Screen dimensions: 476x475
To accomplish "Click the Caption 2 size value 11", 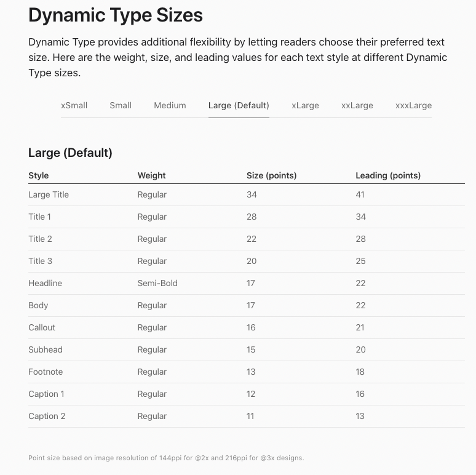I will point(250,417).
